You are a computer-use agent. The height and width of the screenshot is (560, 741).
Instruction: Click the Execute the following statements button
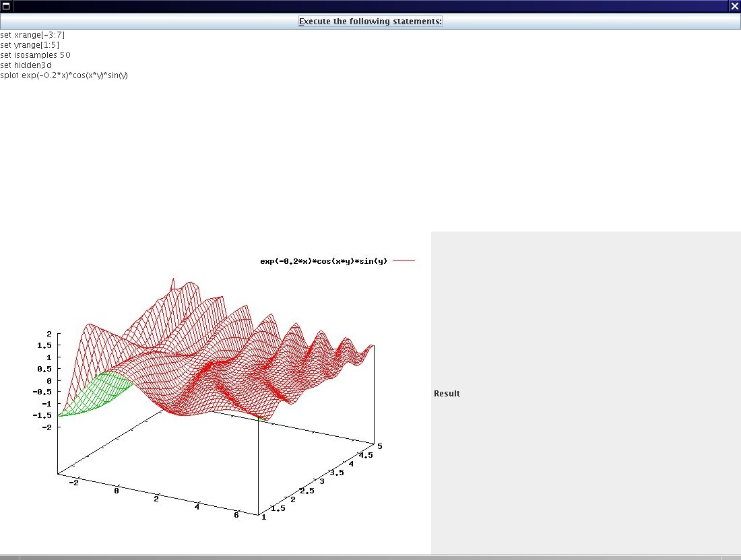tap(370, 22)
